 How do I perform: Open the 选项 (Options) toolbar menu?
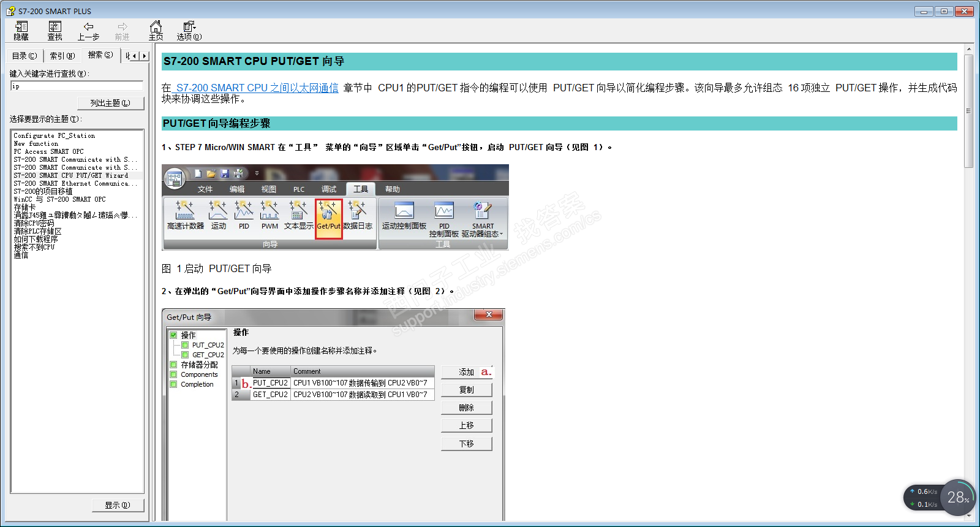point(189,31)
